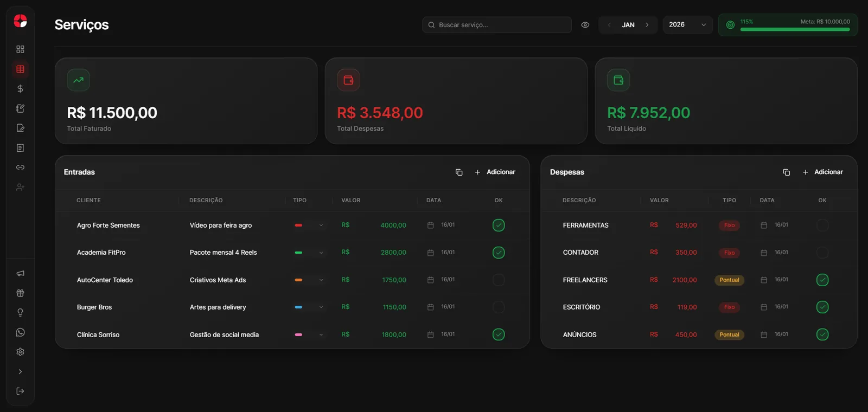Open the dollar sign finance icon
This screenshot has height=412, width=868.
[x=20, y=88]
